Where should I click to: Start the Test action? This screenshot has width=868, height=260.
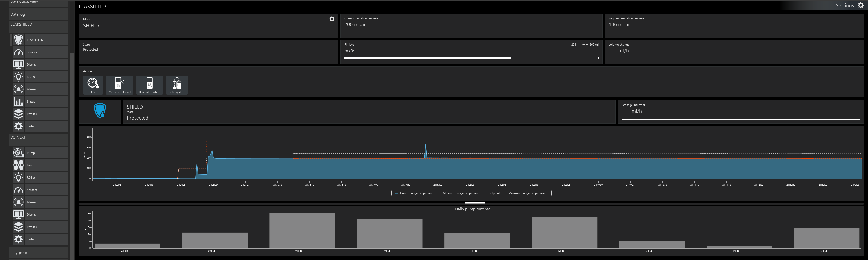coord(93,85)
